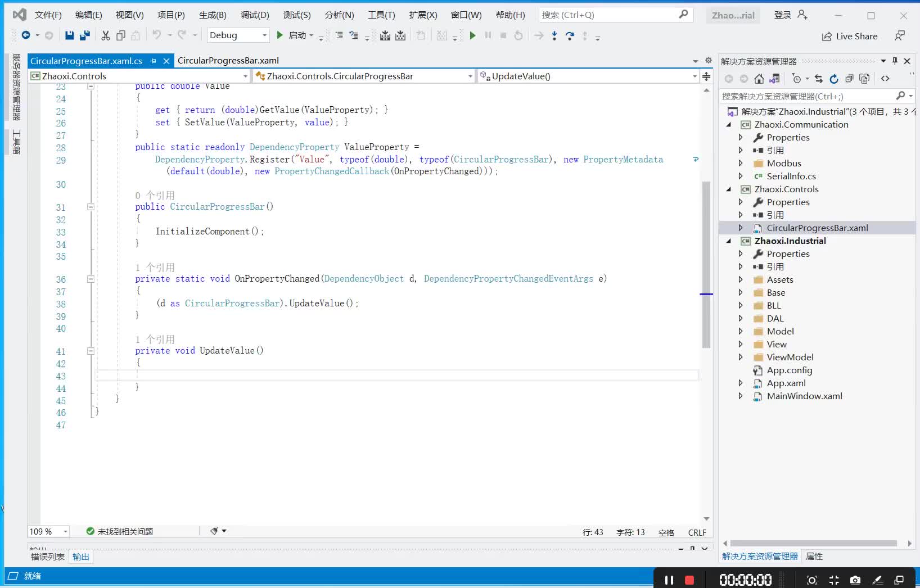Click the view code angle brackets icon
Image resolution: width=920 pixels, height=588 pixels.
click(x=885, y=79)
